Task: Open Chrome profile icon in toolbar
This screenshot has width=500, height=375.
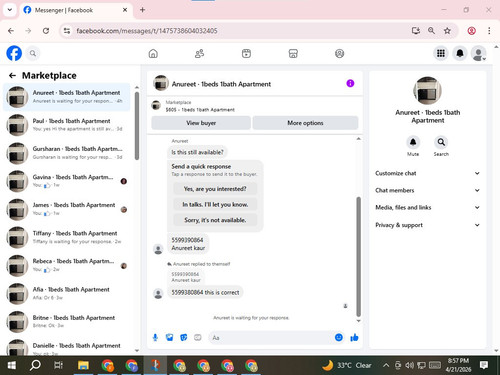Action: pos(471,31)
